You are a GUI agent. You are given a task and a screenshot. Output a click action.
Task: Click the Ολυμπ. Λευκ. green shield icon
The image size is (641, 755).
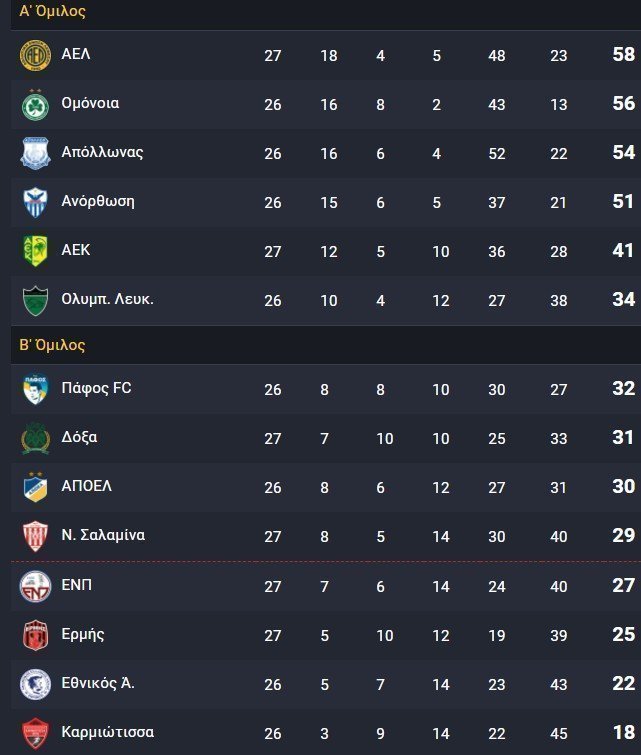pos(35,300)
